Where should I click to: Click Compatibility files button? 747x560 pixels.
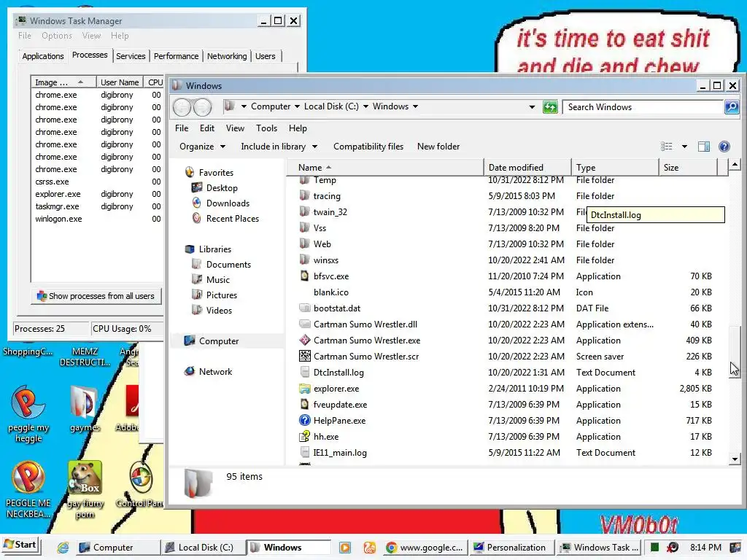click(x=368, y=147)
